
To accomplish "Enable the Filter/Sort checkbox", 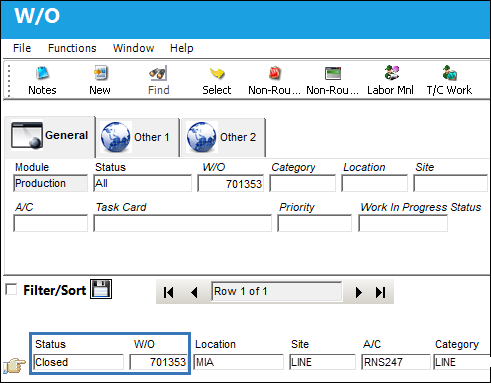I will pos(12,289).
